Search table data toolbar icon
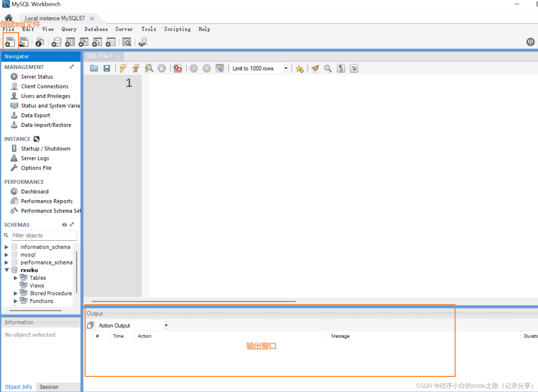The image size is (538, 392). click(x=127, y=42)
